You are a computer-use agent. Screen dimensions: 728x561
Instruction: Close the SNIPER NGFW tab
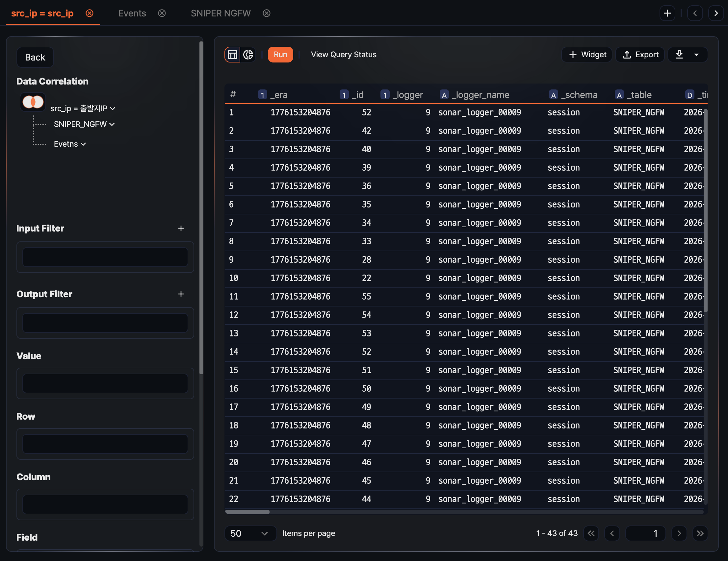tap(266, 13)
